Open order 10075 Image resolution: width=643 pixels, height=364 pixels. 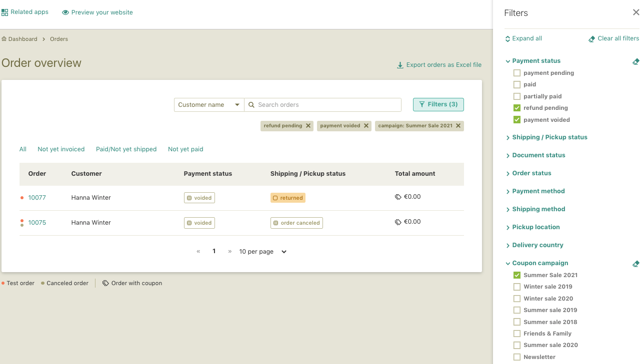point(37,223)
